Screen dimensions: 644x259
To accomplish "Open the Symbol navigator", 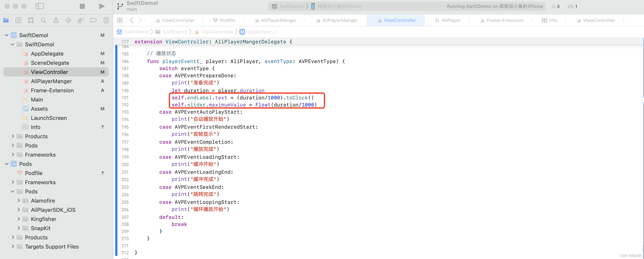I will click(x=31, y=20).
